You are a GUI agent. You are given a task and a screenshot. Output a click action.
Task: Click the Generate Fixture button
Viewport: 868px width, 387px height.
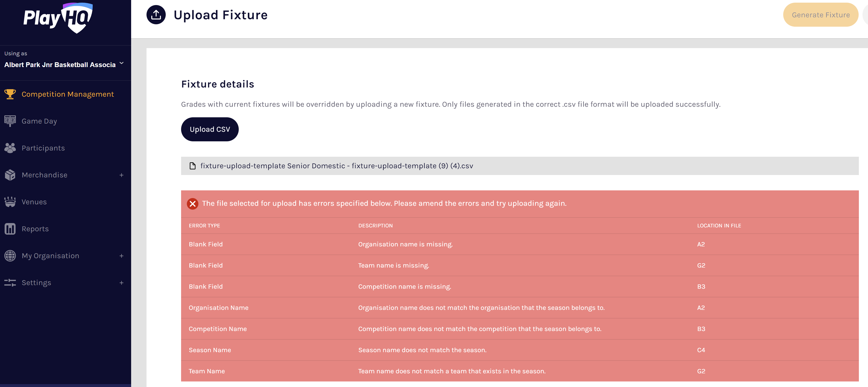click(x=820, y=15)
